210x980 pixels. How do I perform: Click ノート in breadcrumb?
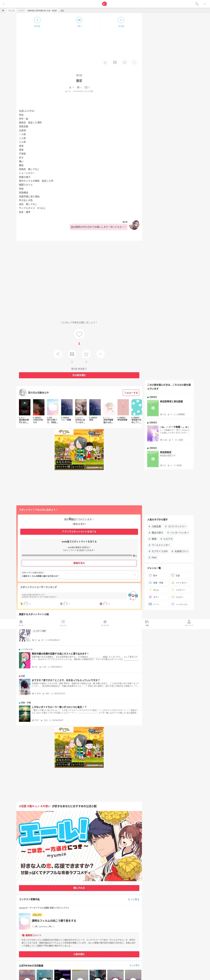pos(21,11)
